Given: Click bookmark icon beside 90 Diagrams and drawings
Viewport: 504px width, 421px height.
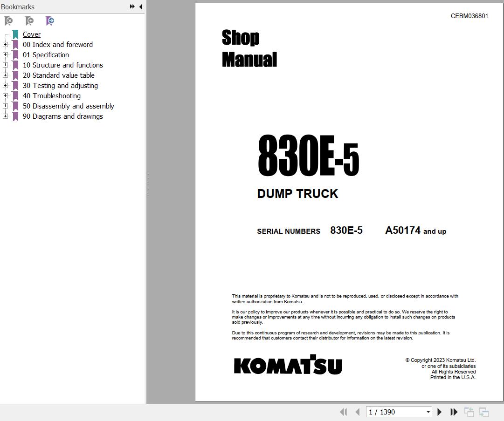Looking at the screenshot, I should click(15, 116).
